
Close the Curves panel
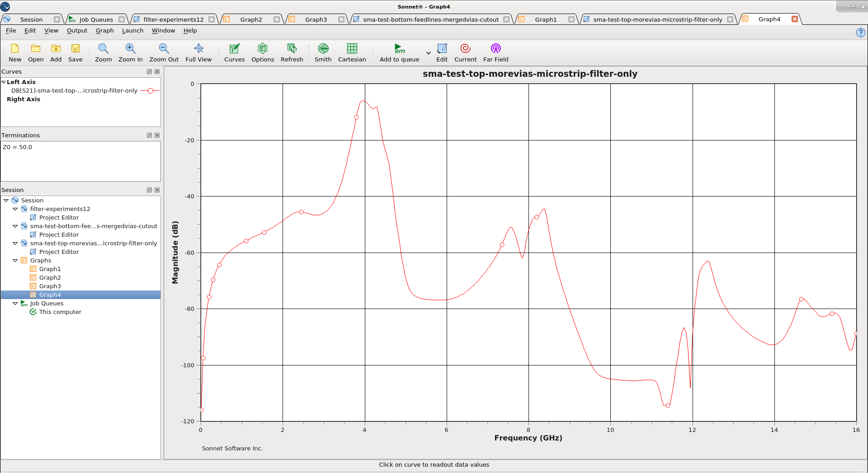157,72
